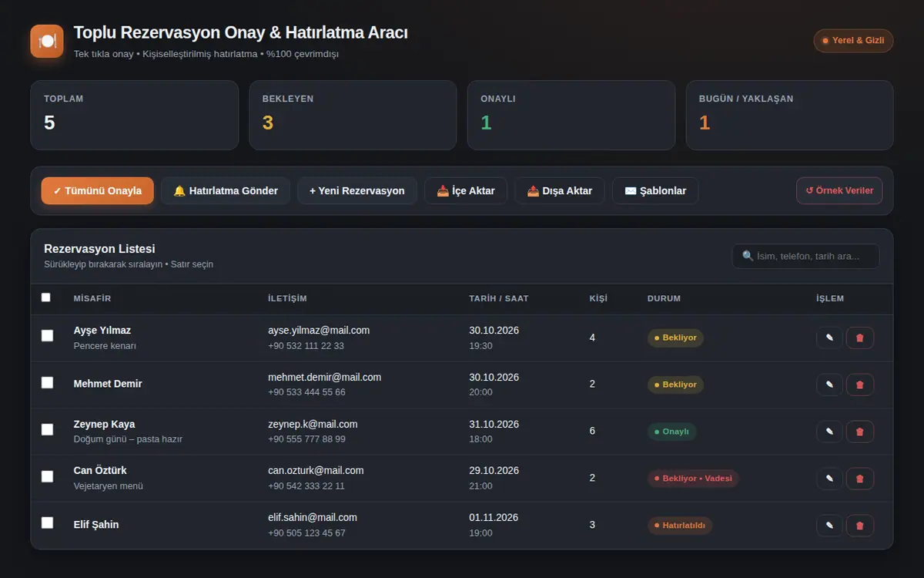This screenshot has width=924, height=578.
Task: Open the İçe Aktar import button
Action: 466,190
